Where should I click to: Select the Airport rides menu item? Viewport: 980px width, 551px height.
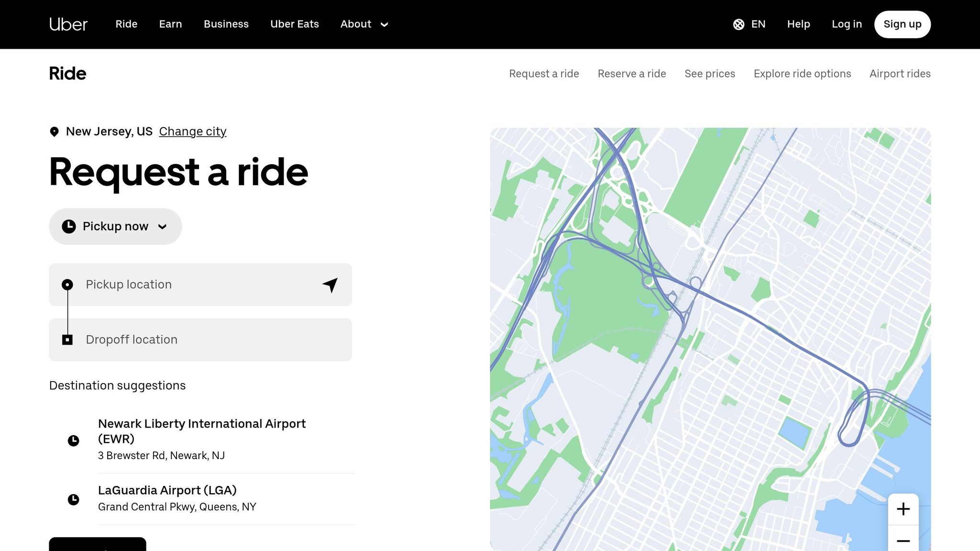pos(900,73)
